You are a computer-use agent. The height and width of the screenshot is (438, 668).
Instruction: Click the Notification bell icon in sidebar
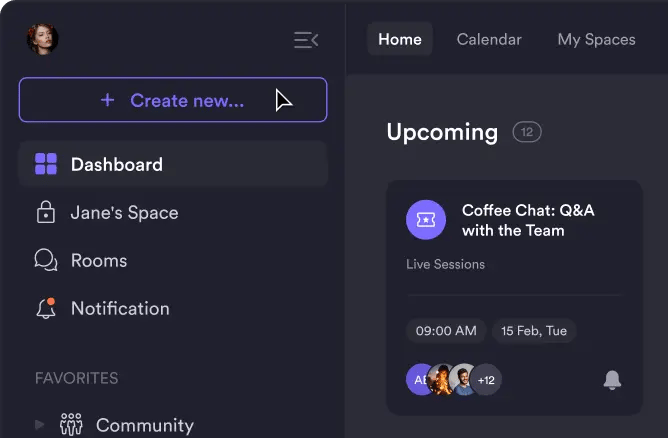(46, 308)
